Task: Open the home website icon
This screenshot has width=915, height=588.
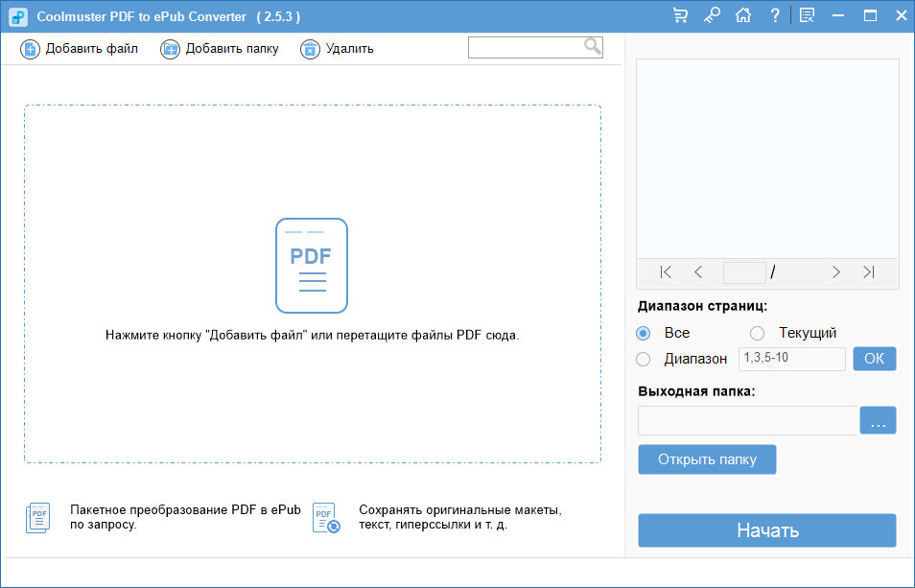Action: click(741, 15)
